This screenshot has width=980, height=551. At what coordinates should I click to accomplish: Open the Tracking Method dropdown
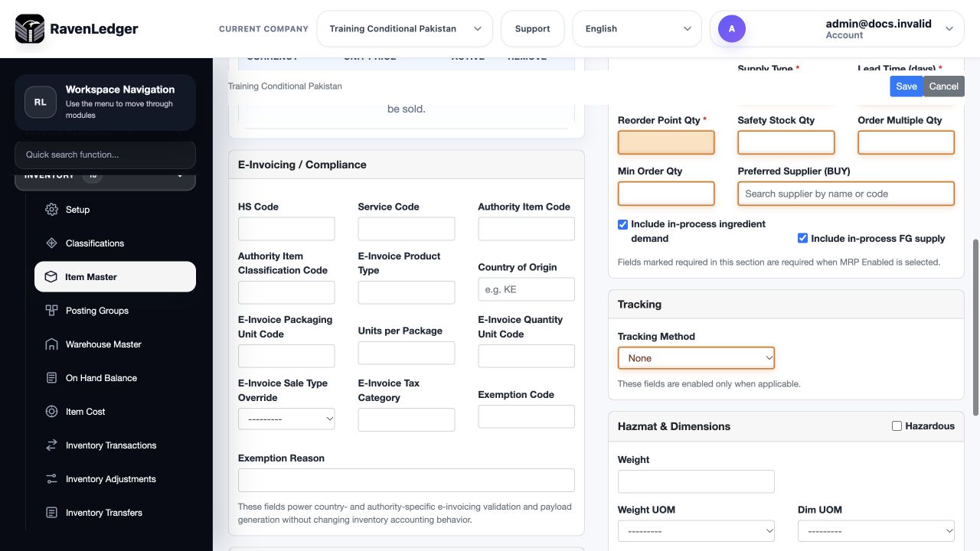point(696,358)
